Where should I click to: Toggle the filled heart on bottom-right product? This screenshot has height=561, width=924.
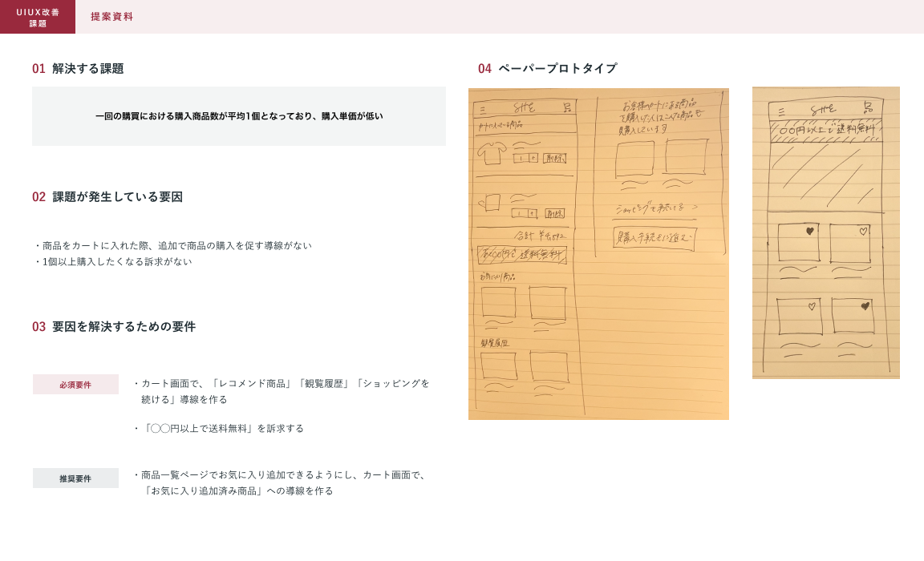[865, 306]
